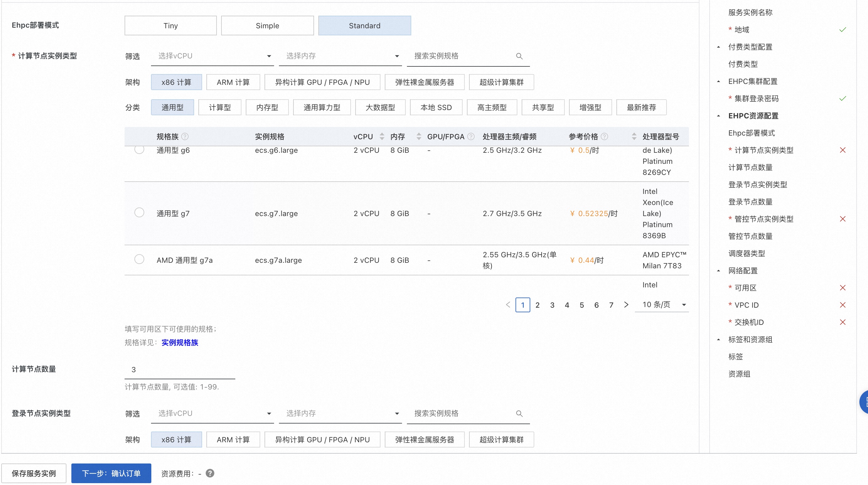Click search icon in login node spec search
The width and height of the screenshot is (868, 485).
[x=519, y=414]
